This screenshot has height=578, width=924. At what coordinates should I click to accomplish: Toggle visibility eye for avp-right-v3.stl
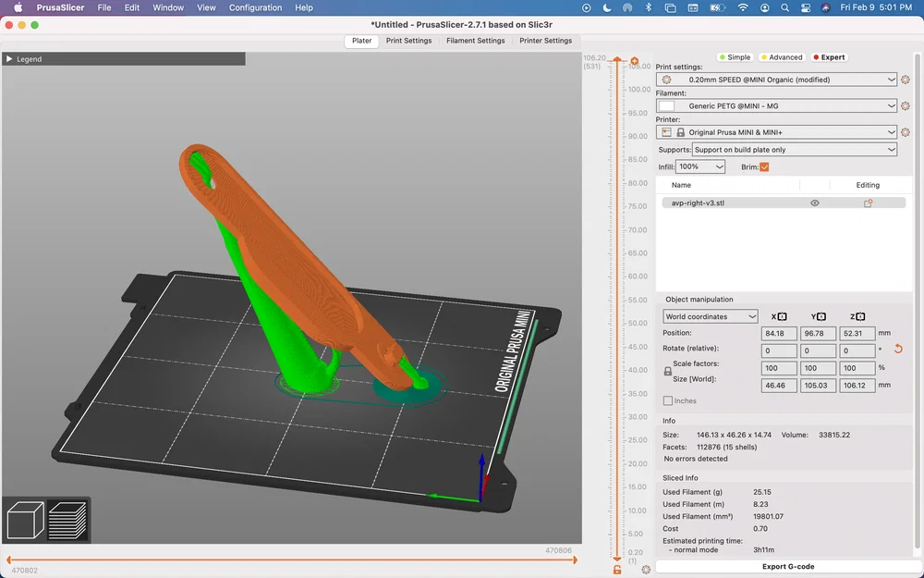[815, 203]
